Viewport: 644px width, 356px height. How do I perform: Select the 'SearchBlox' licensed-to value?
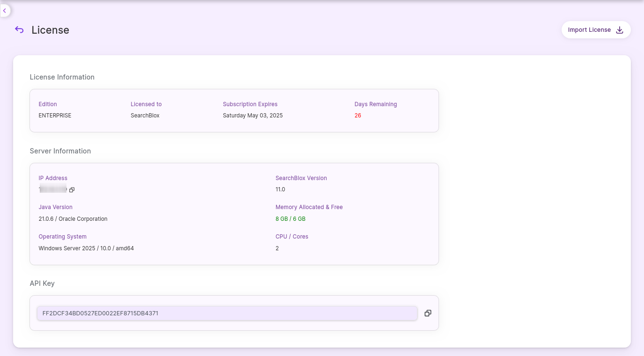[x=145, y=116]
